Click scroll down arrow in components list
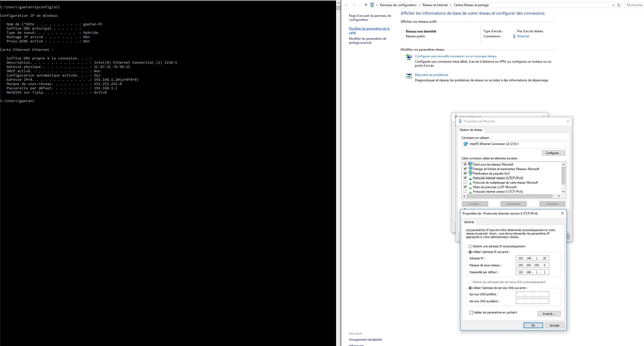644x346 pixels. click(x=563, y=191)
